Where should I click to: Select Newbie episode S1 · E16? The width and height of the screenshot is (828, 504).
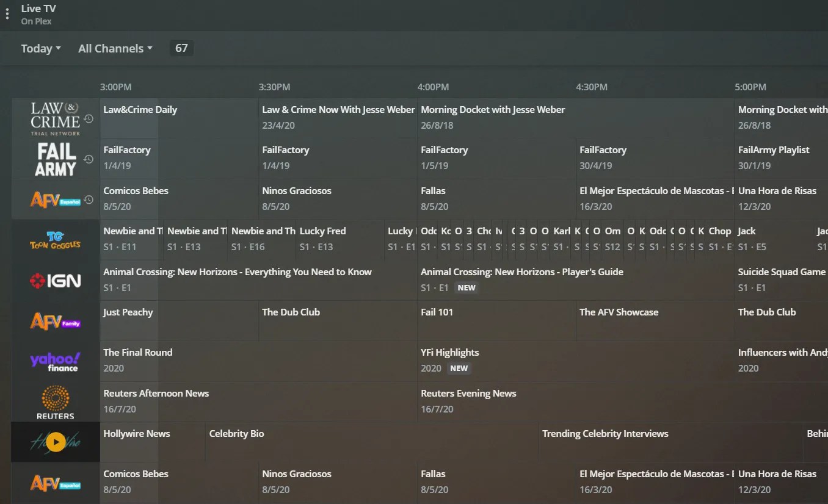[262, 240]
